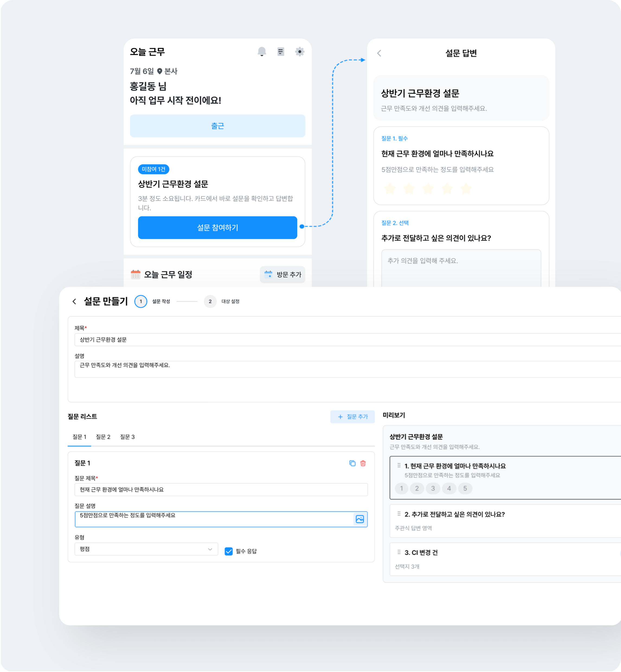Click step 1 circle 설문 작성
621x672 pixels.
141,301
